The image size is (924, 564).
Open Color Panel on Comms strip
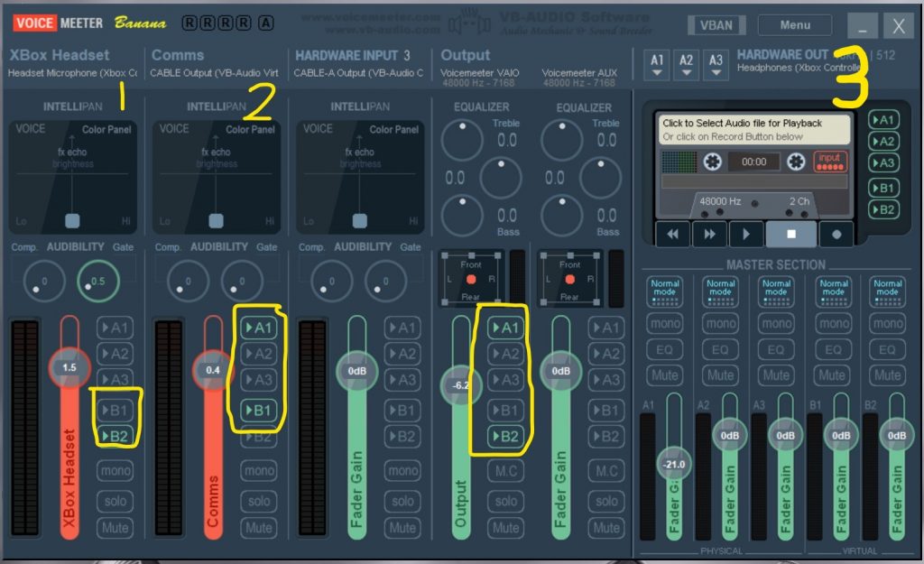point(251,130)
